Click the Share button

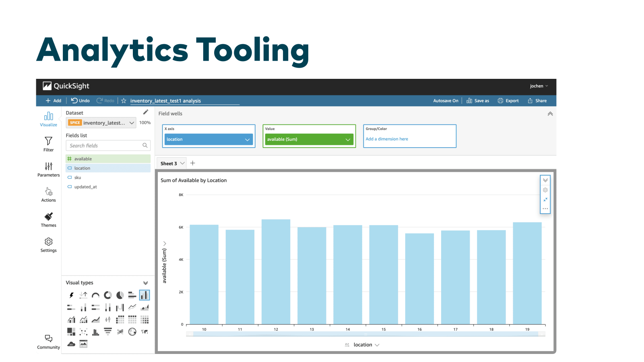pyautogui.click(x=537, y=101)
